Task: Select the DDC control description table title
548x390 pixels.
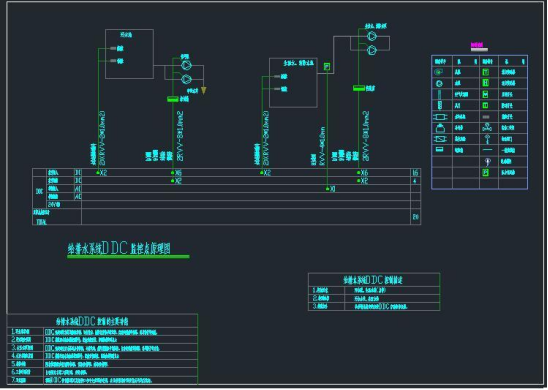Action: click(374, 280)
